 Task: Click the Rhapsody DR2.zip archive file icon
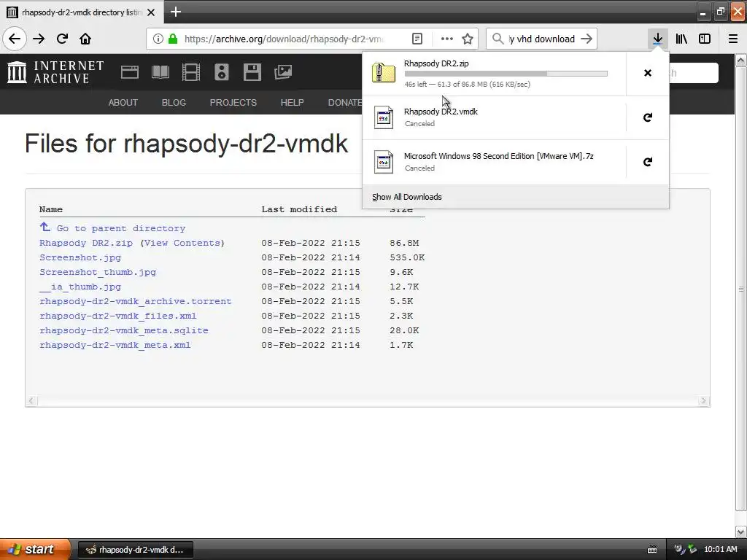pyautogui.click(x=384, y=73)
